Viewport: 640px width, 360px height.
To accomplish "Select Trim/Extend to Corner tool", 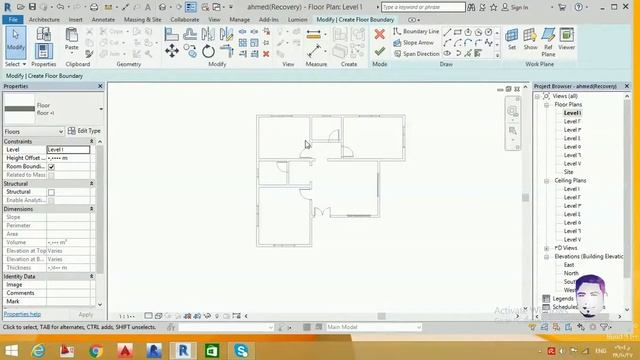I will click(x=226, y=51).
